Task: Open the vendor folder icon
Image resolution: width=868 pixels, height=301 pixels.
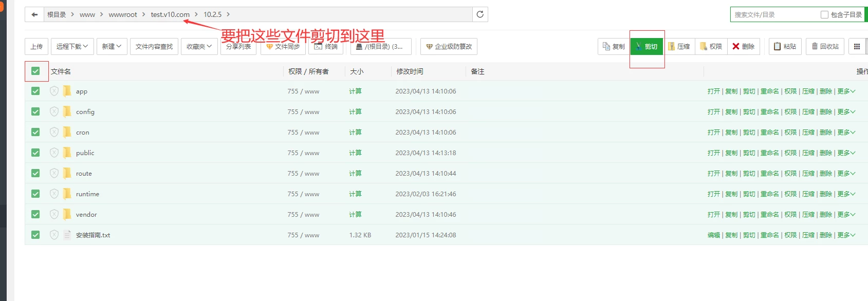Action: [x=67, y=214]
